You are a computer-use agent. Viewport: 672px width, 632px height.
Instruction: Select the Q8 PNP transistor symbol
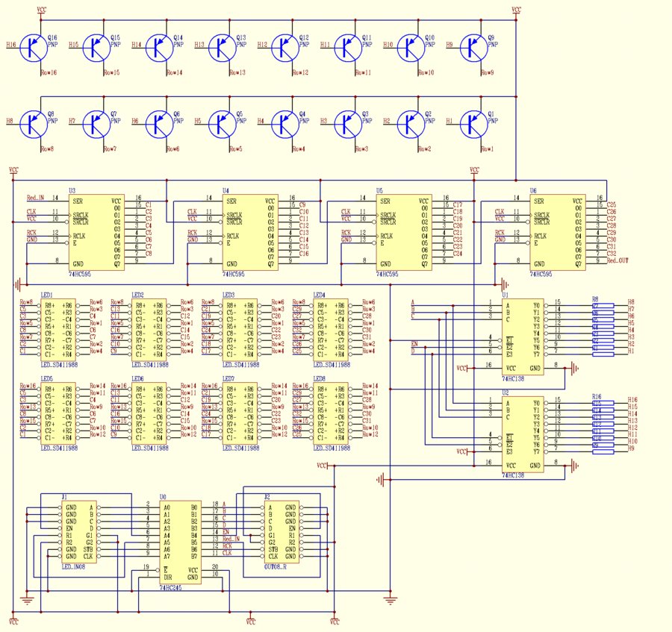tap(31, 122)
